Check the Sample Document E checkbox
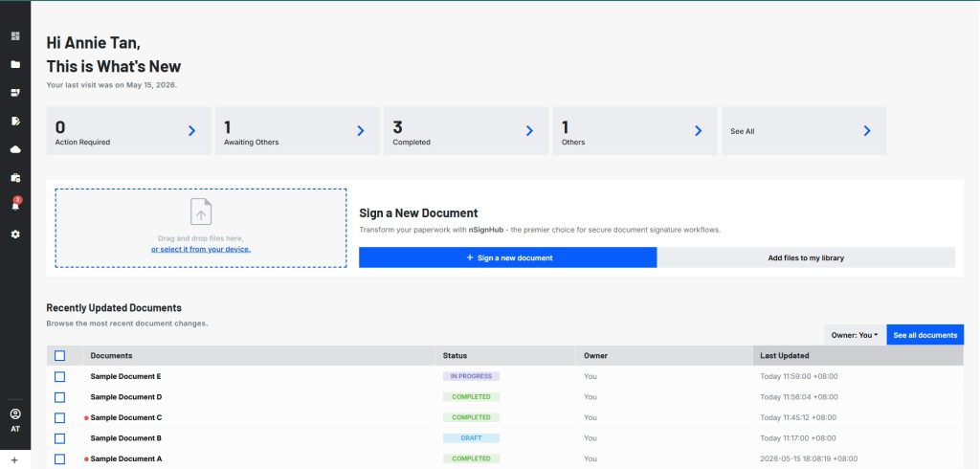 pos(59,376)
